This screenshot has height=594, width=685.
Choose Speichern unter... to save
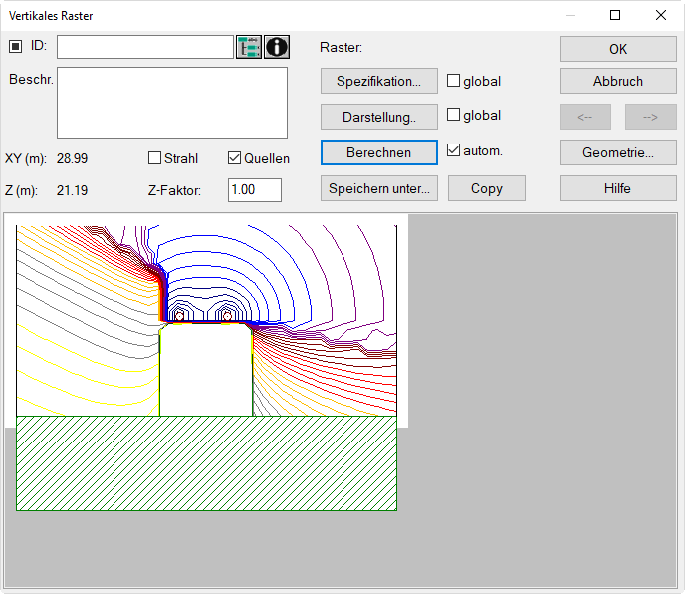[x=379, y=188]
